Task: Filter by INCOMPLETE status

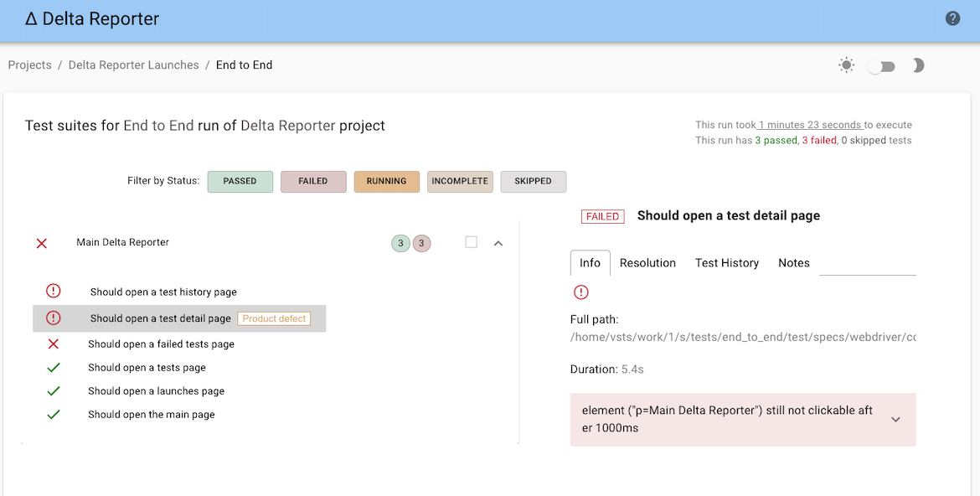Action: [460, 181]
